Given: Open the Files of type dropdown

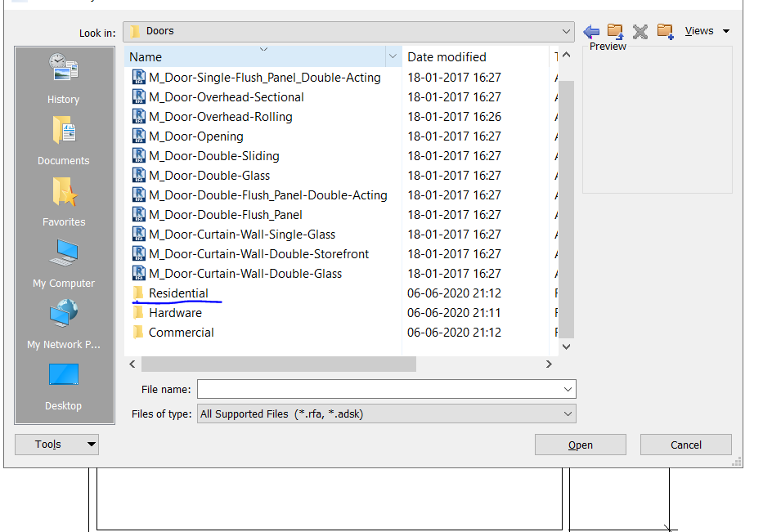Looking at the screenshot, I should coord(568,414).
